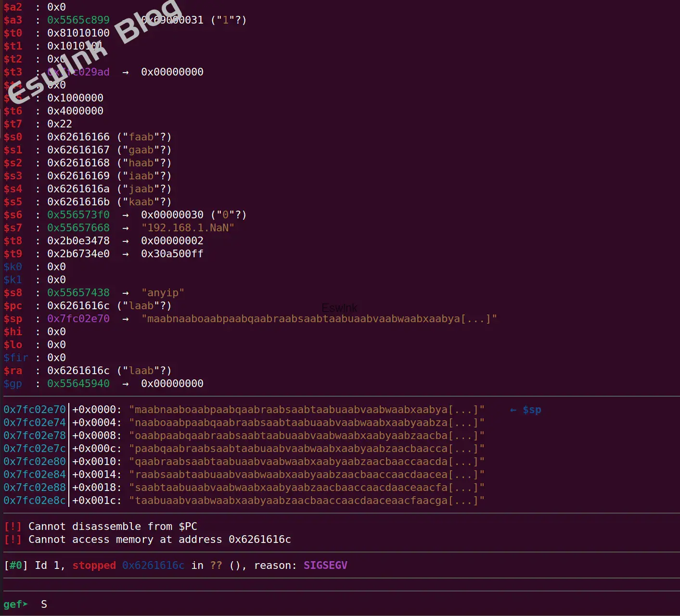Select the $t7 value 0x22
The image size is (680, 616).
(x=59, y=124)
